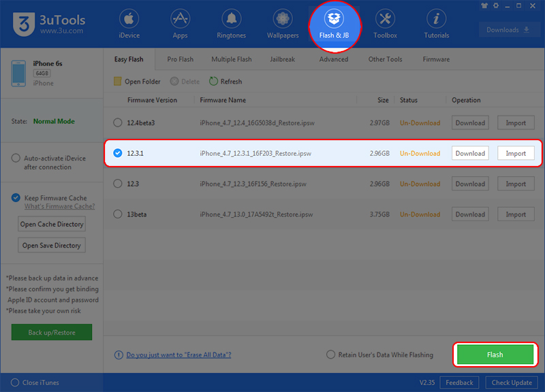Switch to Advanced tab
This screenshot has height=392, width=545.
pos(334,59)
